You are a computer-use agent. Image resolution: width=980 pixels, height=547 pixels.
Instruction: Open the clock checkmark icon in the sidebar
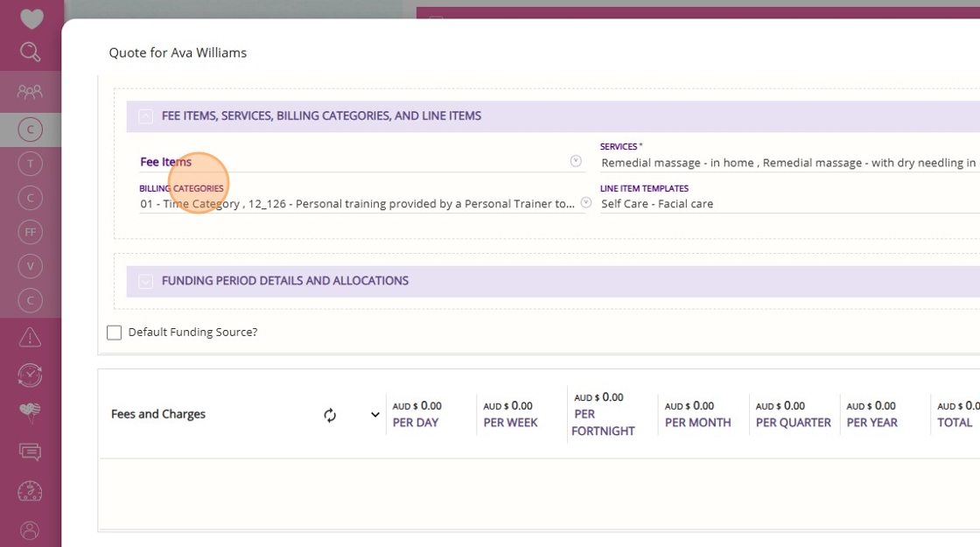(30, 375)
